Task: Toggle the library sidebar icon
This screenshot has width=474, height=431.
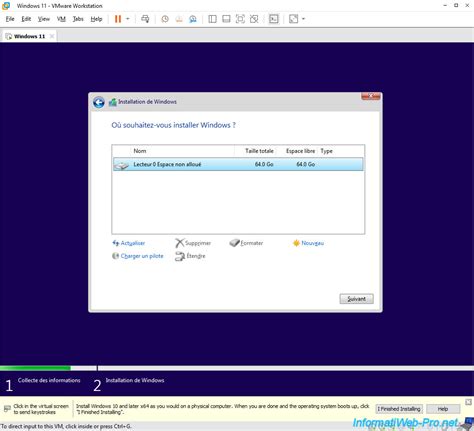Action: [212, 19]
